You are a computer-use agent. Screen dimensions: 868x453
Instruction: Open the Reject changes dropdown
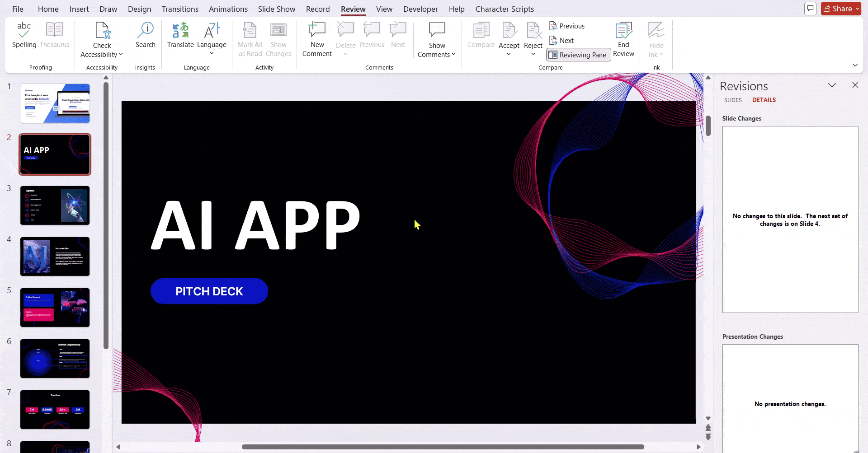[x=533, y=54]
